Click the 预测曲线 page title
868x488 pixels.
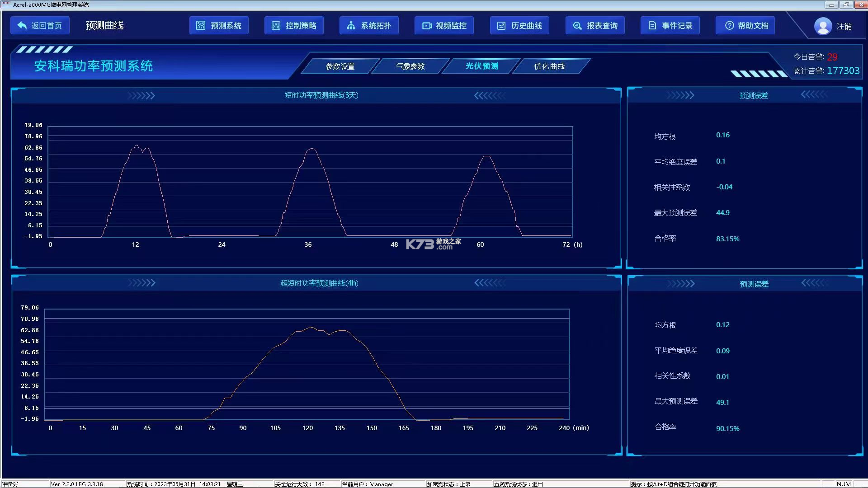[104, 25]
